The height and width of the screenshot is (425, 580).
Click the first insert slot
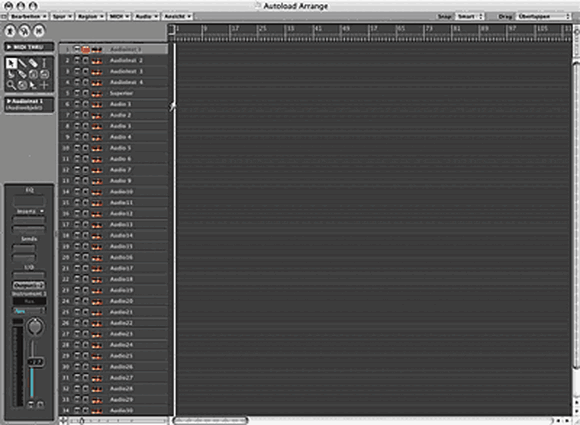(29, 220)
